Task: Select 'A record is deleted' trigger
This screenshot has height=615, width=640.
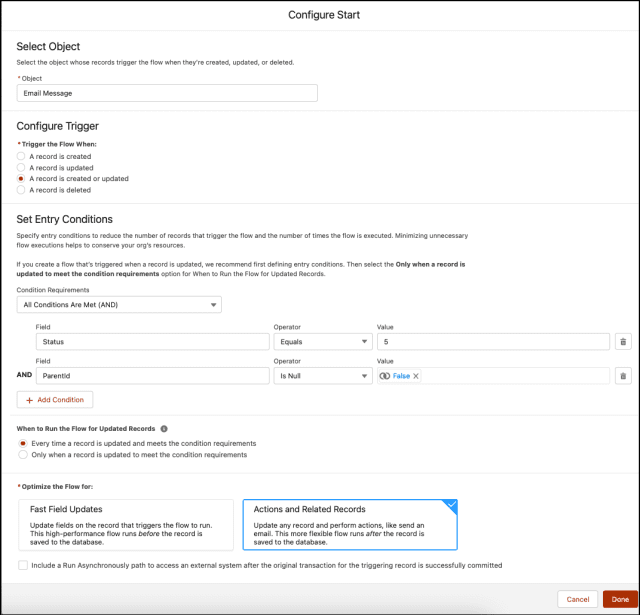Action: 23,189
